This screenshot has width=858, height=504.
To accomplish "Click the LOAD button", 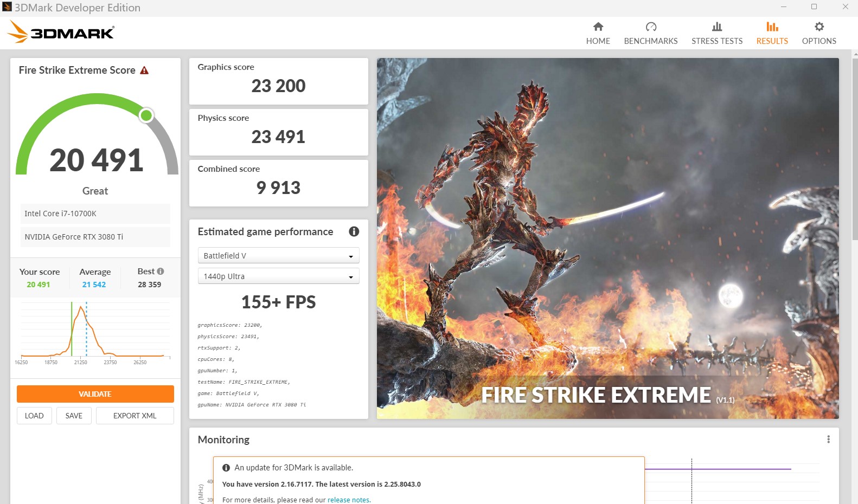I will (x=34, y=416).
